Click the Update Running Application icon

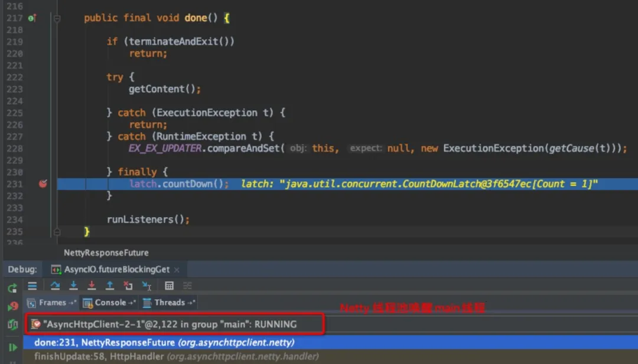click(12, 324)
